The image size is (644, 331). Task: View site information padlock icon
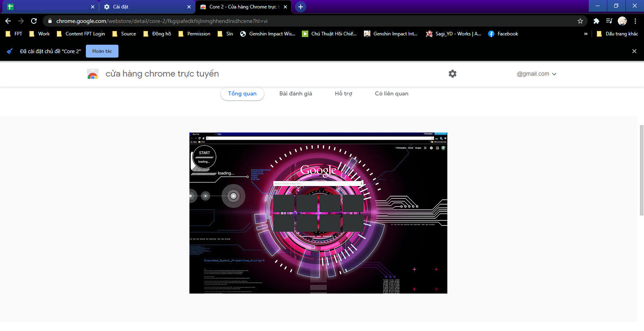(x=50, y=21)
